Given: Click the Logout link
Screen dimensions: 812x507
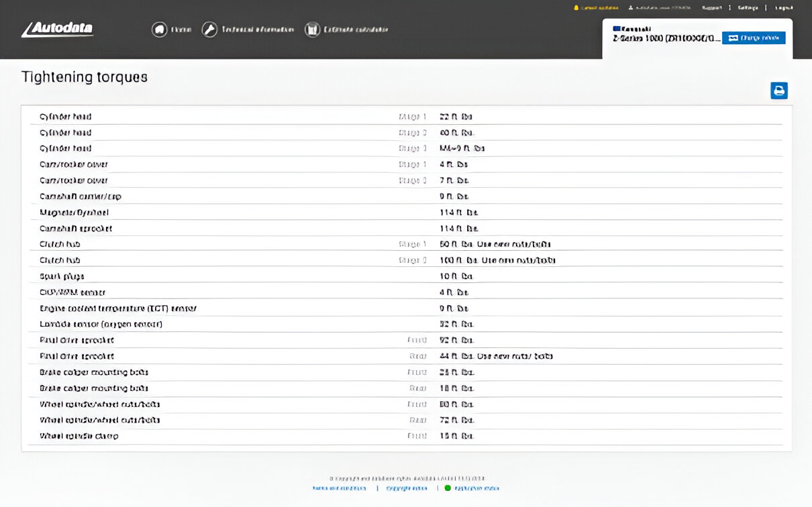Looking at the screenshot, I should tap(784, 8).
